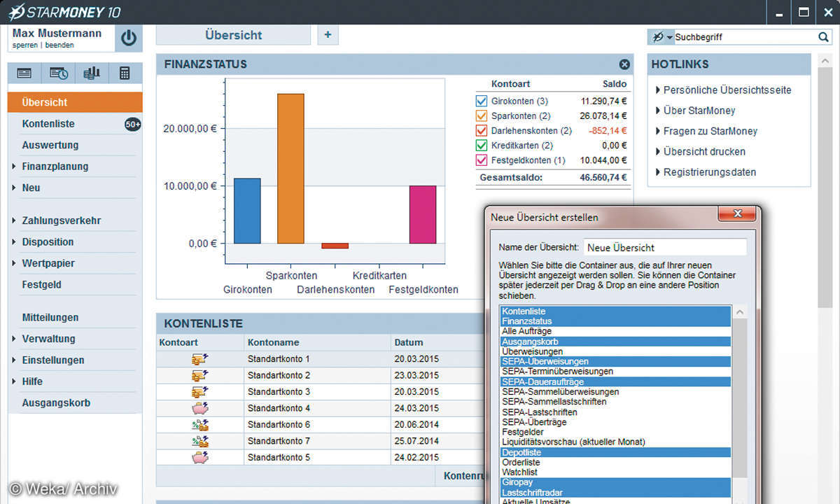The height and width of the screenshot is (504, 840).
Task: Click the blue Girokonten bar in chart
Action: pos(247,211)
